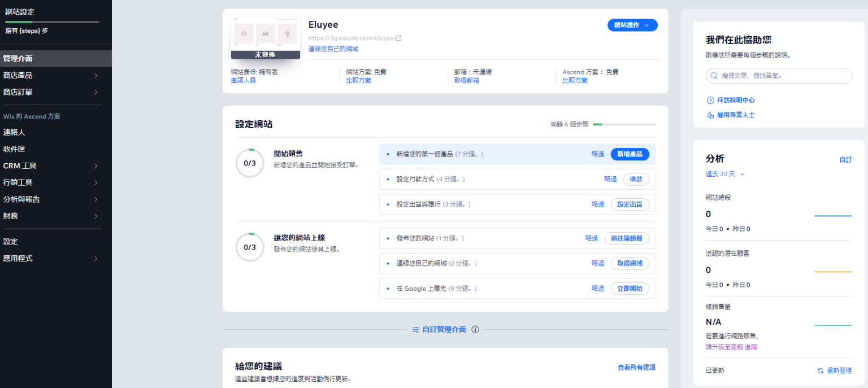Click the 立即開始 button
This screenshot has height=388, width=868.
[630, 288]
